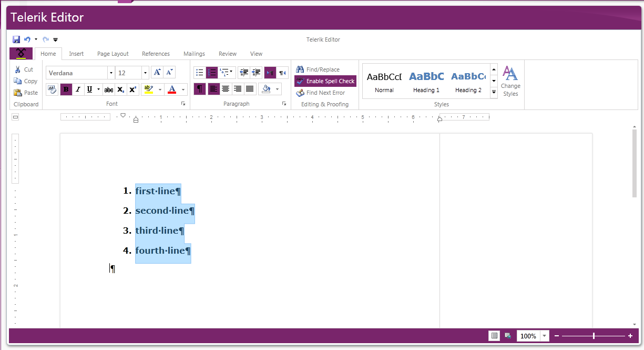Open the Paragraph dialog launcher
The width and height of the screenshot is (644, 350).
(284, 104)
